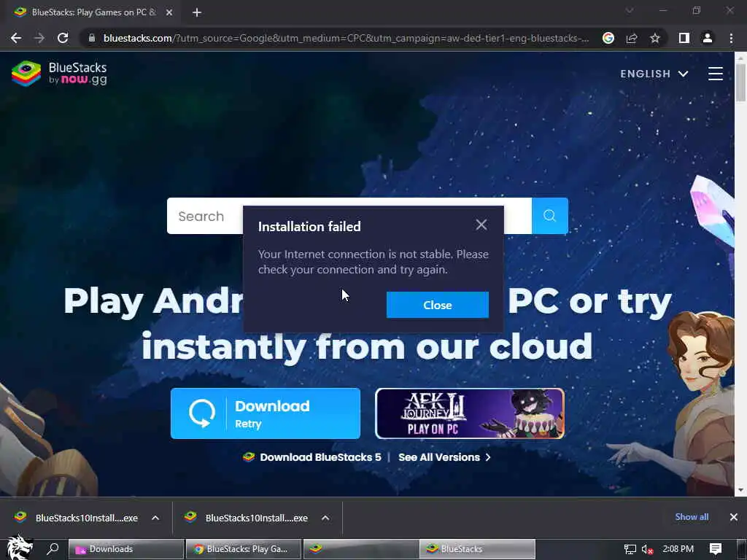747x560 pixels.
Task: Close the downloads bar
Action: (x=734, y=517)
